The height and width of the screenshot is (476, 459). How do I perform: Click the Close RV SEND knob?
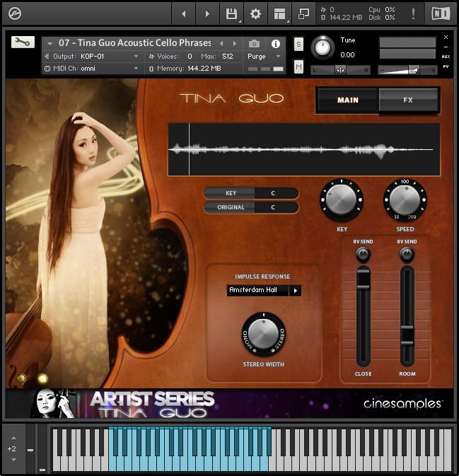point(363,254)
